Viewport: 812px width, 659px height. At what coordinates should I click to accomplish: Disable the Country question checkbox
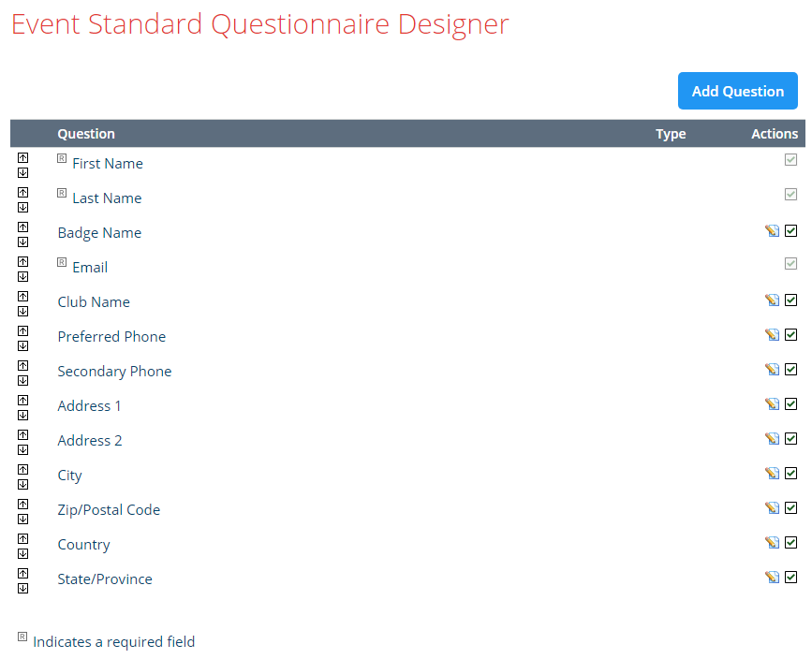pos(790,543)
